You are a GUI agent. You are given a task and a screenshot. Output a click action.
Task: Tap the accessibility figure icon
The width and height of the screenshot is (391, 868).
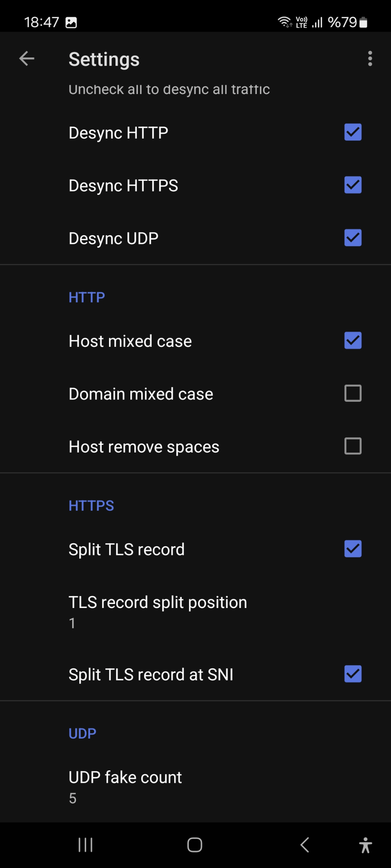(366, 845)
